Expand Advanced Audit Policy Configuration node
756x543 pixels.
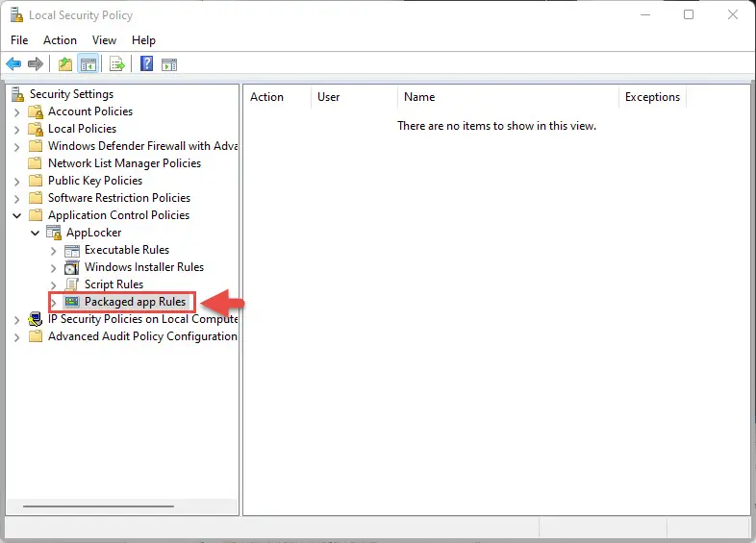click(x=17, y=337)
